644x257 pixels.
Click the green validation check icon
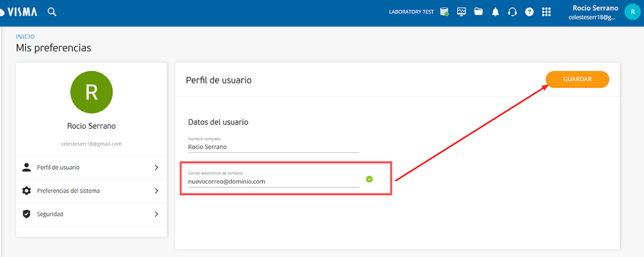point(369,179)
